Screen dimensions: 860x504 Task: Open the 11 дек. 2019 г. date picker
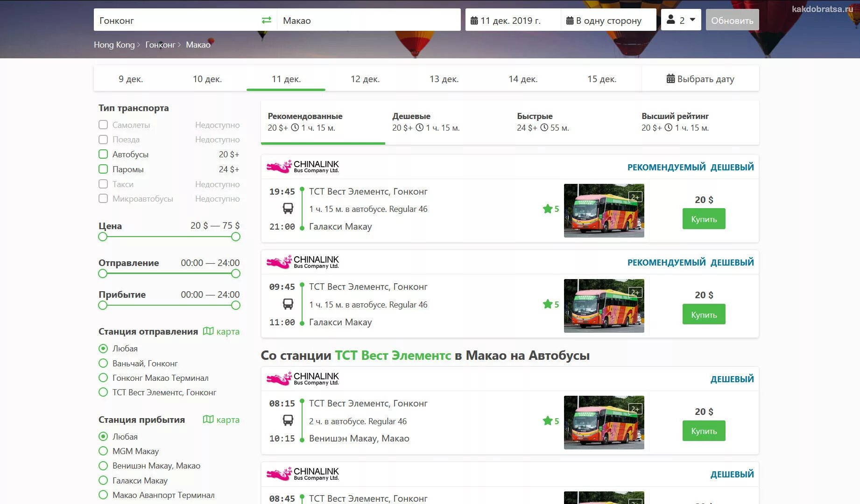(x=513, y=20)
